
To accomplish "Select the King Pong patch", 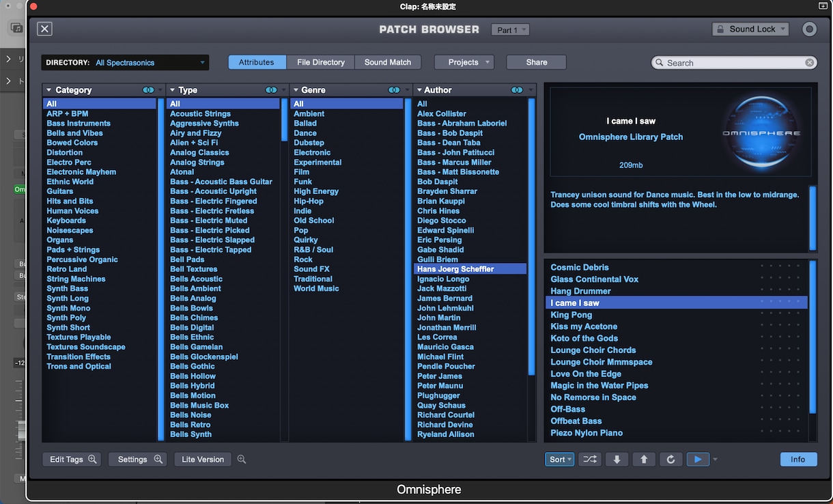I will tap(571, 315).
